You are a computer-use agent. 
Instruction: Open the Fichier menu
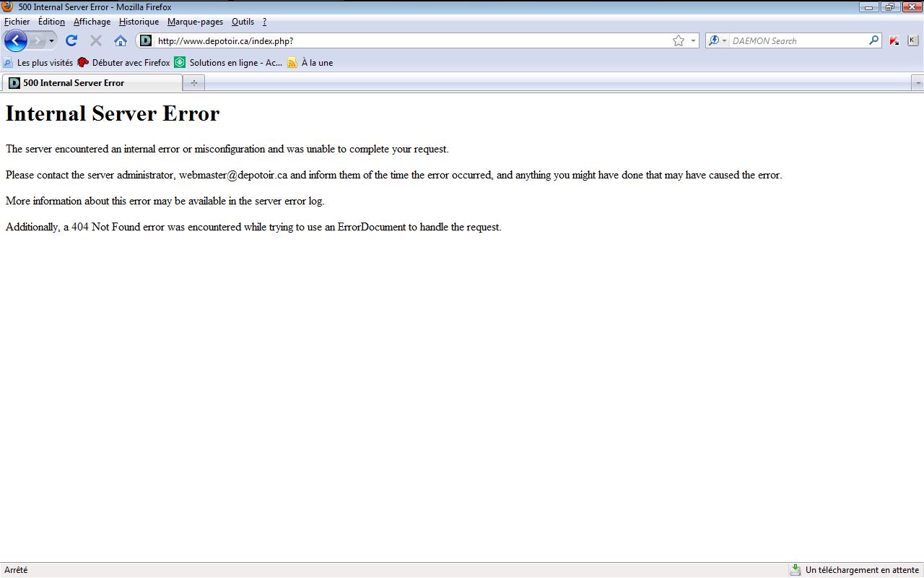click(17, 22)
